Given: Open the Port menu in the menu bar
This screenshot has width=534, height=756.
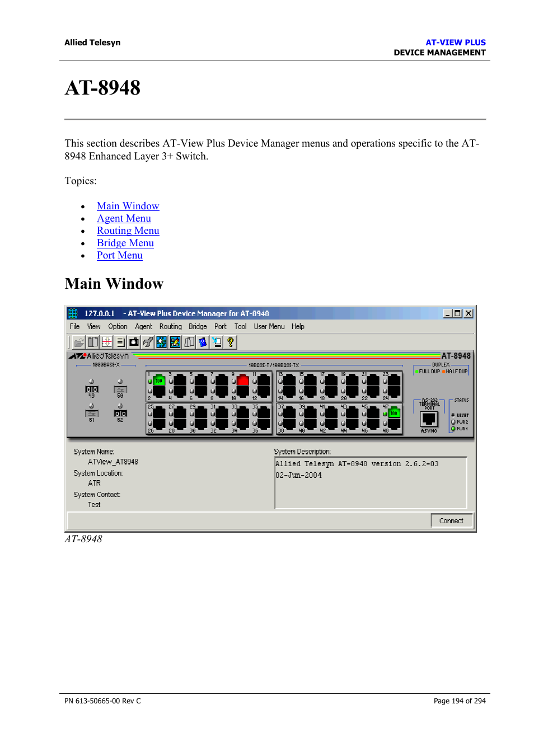Looking at the screenshot, I should (221, 326).
